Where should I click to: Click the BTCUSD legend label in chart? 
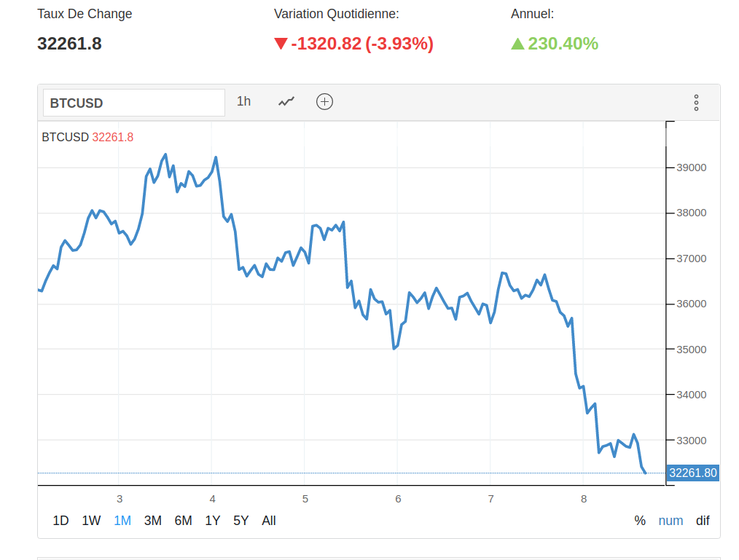(65, 137)
